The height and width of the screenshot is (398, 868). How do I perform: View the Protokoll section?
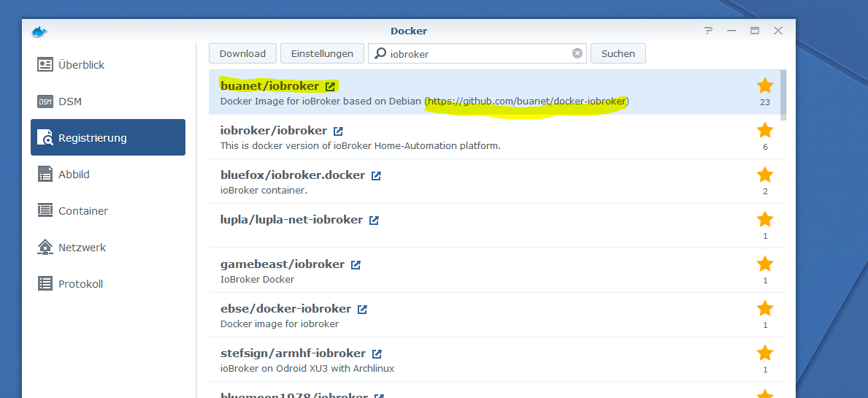(108, 284)
